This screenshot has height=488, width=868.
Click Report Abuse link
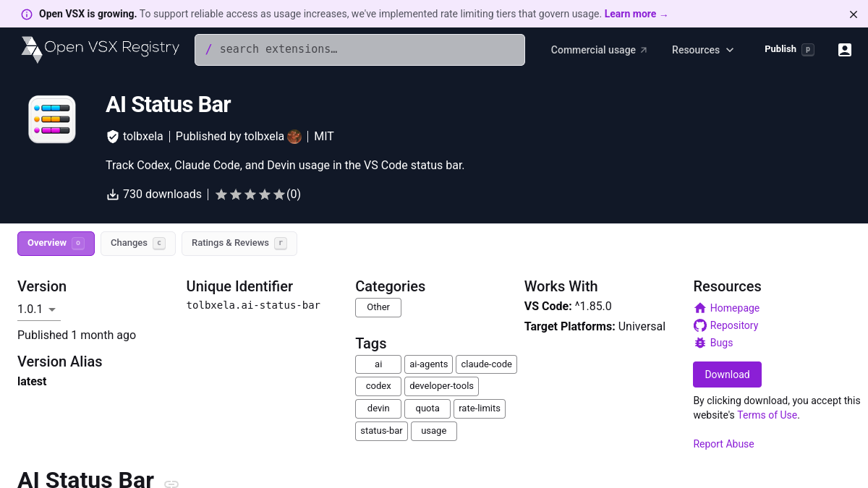(723, 444)
